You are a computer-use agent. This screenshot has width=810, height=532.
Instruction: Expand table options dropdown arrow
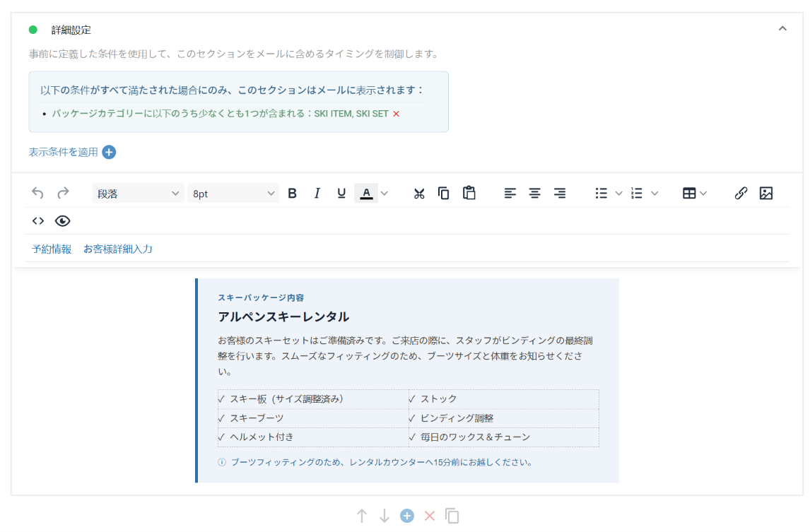click(703, 194)
